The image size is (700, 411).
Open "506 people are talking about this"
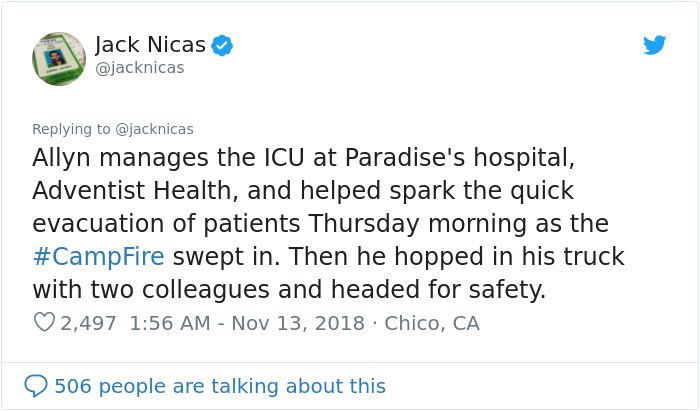220,386
